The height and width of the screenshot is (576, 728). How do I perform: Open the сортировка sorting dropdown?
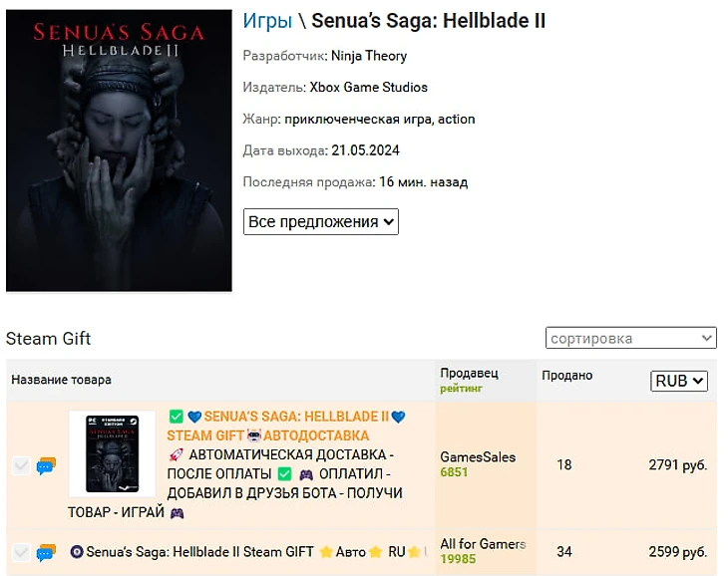click(631, 338)
